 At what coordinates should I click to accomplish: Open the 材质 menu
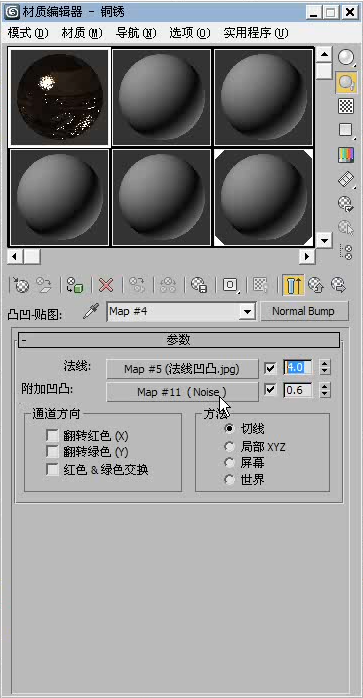[82, 33]
